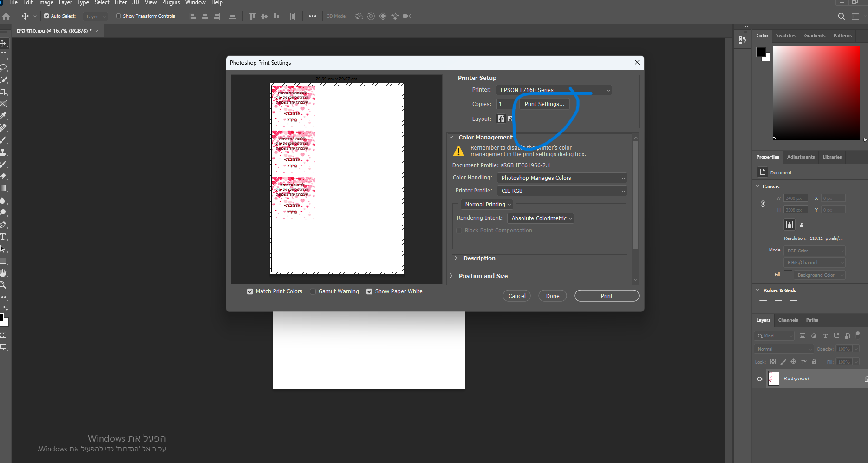
Task: Select the Lasso tool
Action: click(3, 67)
